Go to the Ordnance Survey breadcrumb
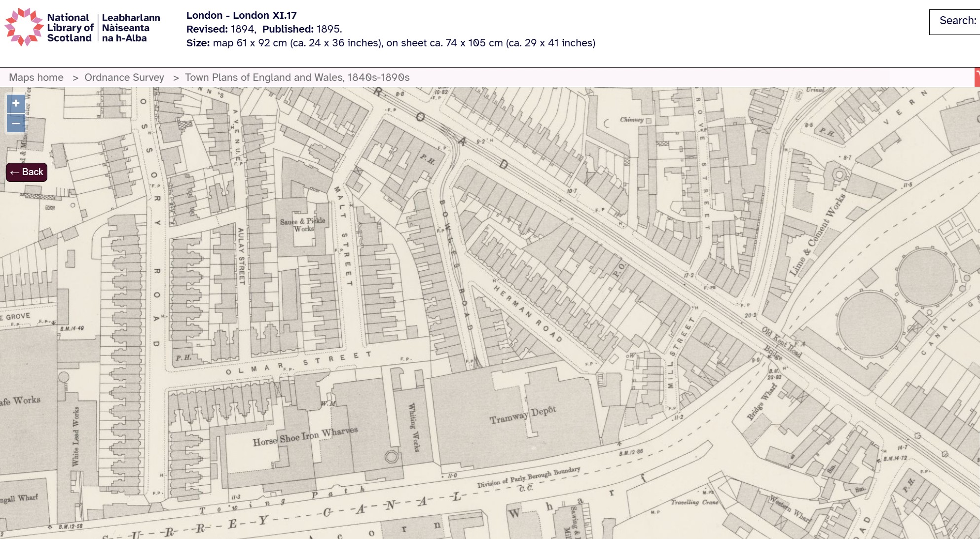This screenshot has width=980, height=539. point(124,77)
